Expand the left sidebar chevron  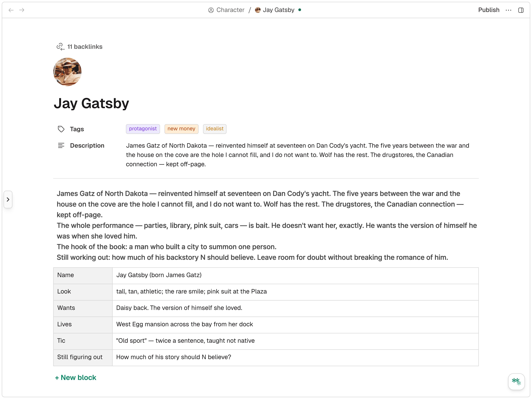tap(8, 199)
